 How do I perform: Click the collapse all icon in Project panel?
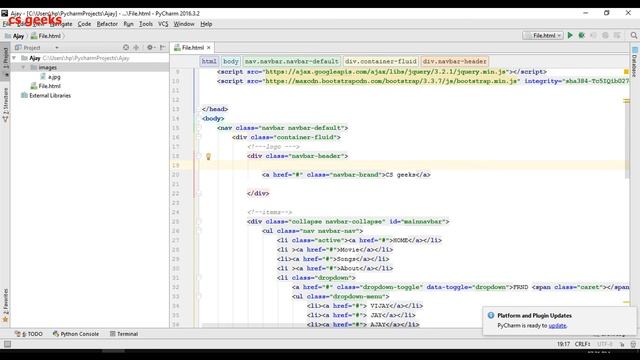click(136, 47)
